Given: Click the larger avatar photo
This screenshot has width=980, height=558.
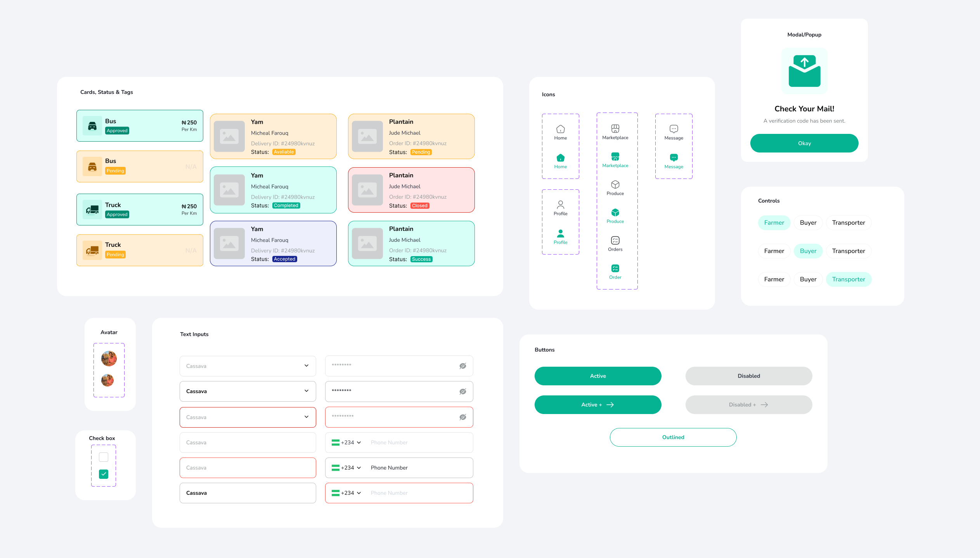Looking at the screenshot, I should pyautogui.click(x=109, y=358).
